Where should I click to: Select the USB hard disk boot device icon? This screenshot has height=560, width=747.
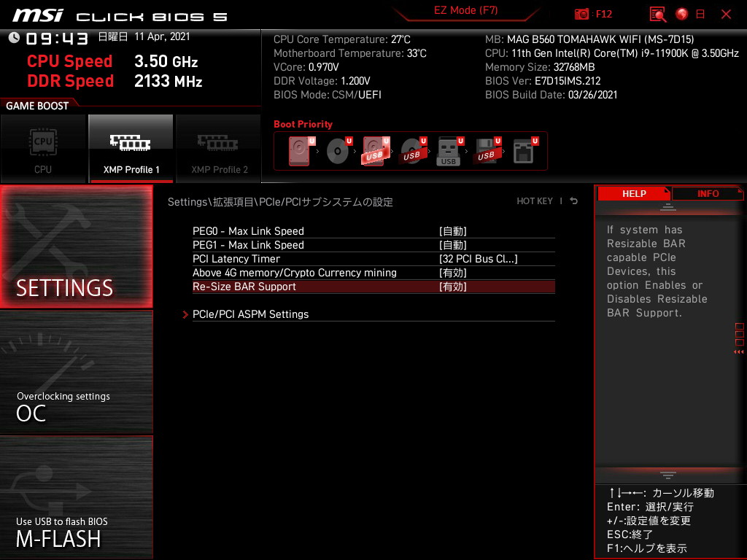coord(376,151)
